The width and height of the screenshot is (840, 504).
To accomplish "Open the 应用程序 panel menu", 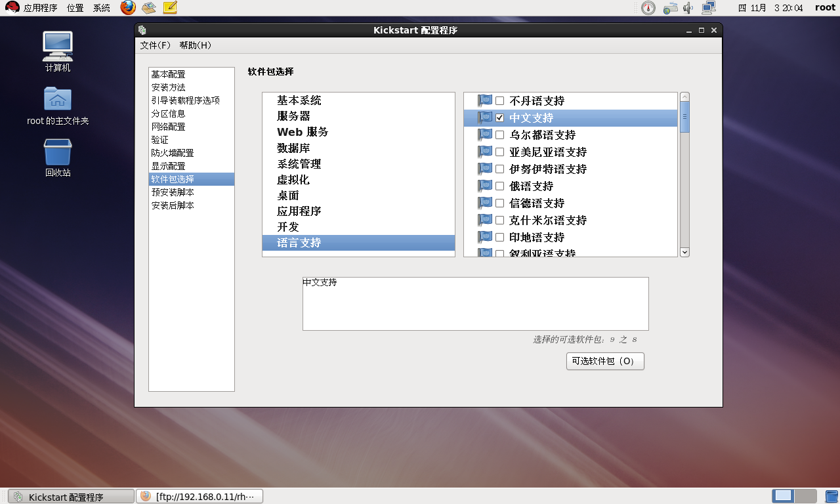I will pos(40,8).
